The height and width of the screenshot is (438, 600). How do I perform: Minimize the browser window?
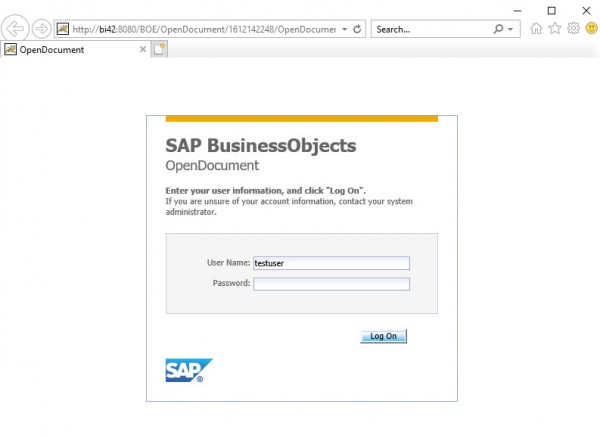pyautogui.click(x=517, y=11)
